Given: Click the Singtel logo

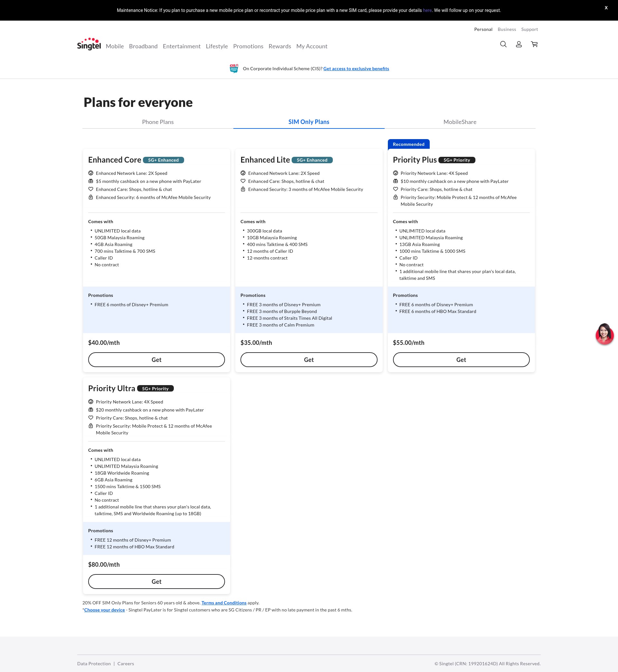Looking at the screenshot, I should (89, 44).
